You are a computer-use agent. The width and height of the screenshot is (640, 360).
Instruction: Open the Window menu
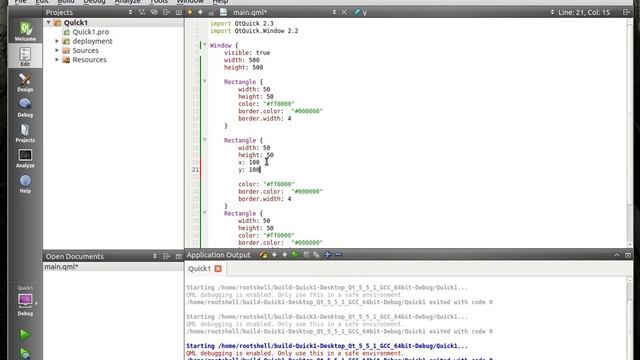pyautogui.click(x=190, y=2)
